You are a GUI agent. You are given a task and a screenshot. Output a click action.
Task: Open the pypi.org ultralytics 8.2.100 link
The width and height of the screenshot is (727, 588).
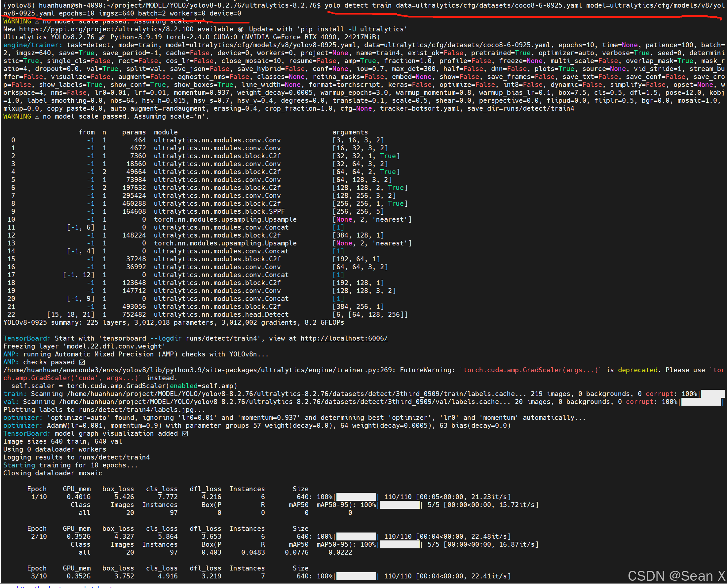(x=106, y=29)
